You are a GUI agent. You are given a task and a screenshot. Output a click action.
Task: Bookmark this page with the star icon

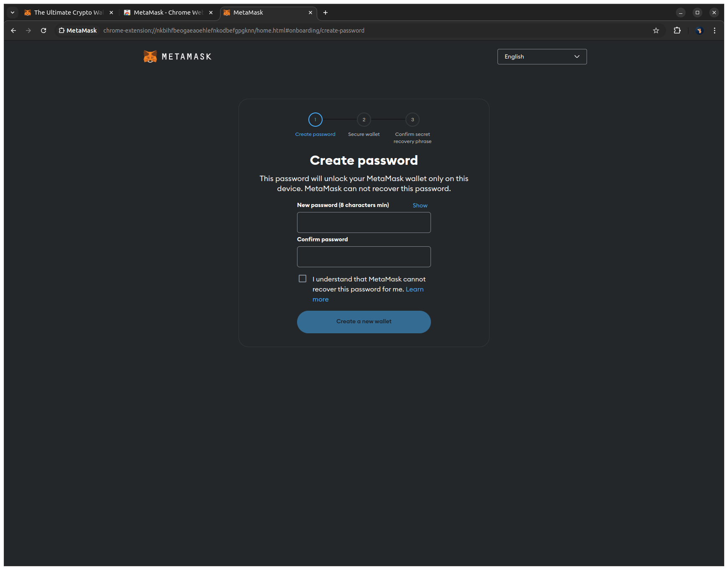pos(656,31)
